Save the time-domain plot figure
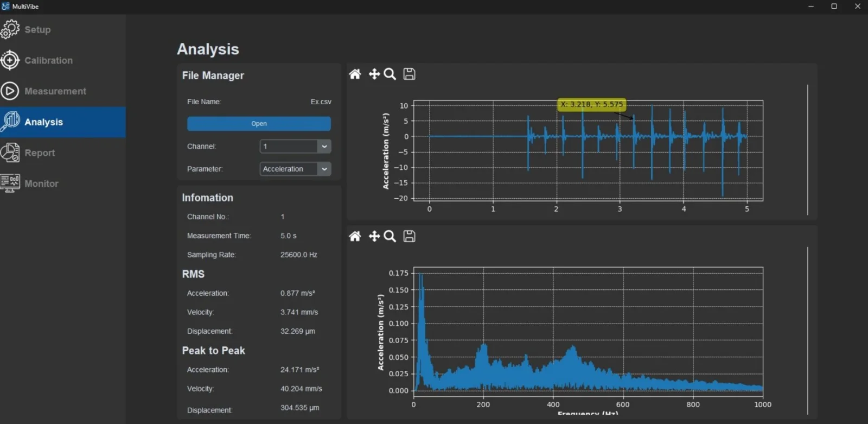Screen dimensions: 868x424 tap(410, 74)
